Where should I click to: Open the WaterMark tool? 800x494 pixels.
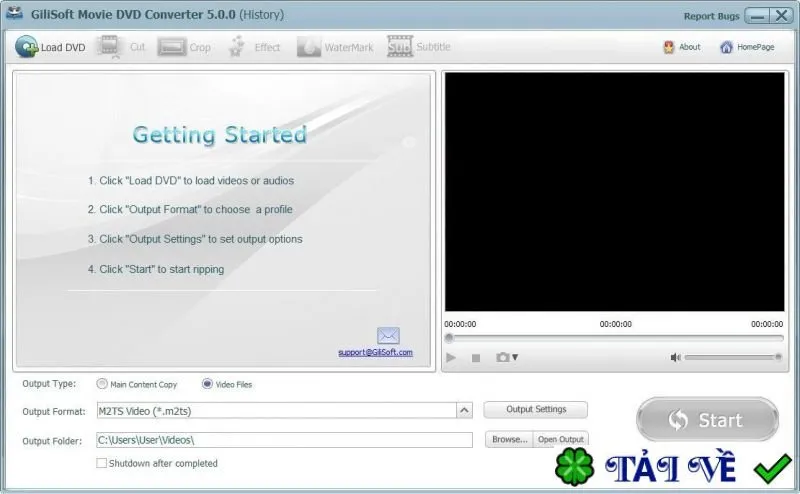click(335, 47)
